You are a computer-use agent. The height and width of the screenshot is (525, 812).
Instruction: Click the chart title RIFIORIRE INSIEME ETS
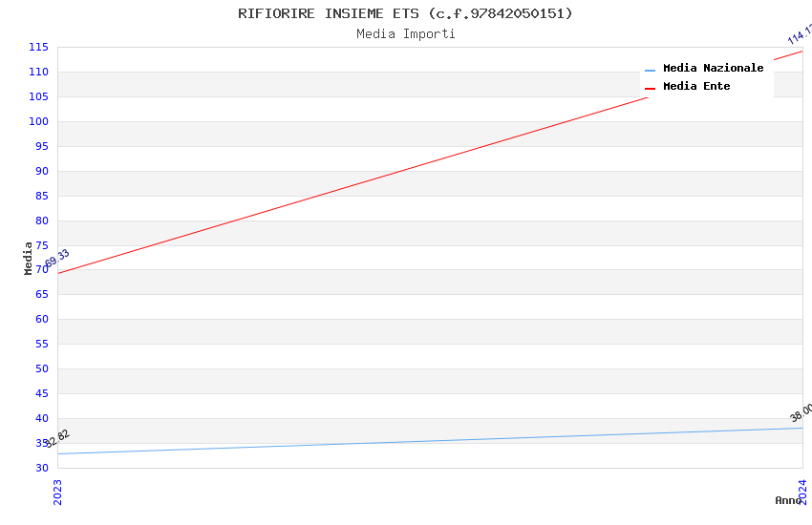pyautogui.click(x=405, y=13)
